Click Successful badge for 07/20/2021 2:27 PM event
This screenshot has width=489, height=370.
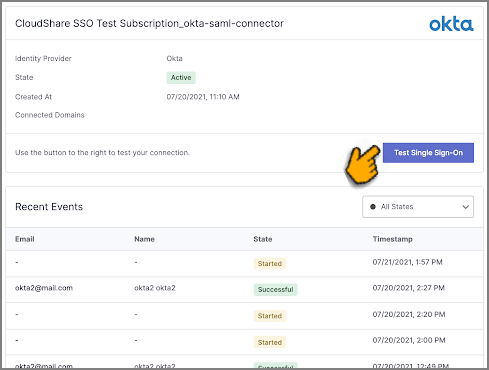click(275, 289)
